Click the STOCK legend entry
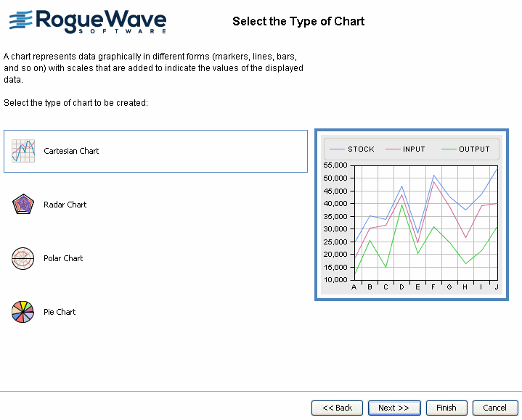Image resolution: width=522 pixels, height=420 pixels. click(353, 149)
